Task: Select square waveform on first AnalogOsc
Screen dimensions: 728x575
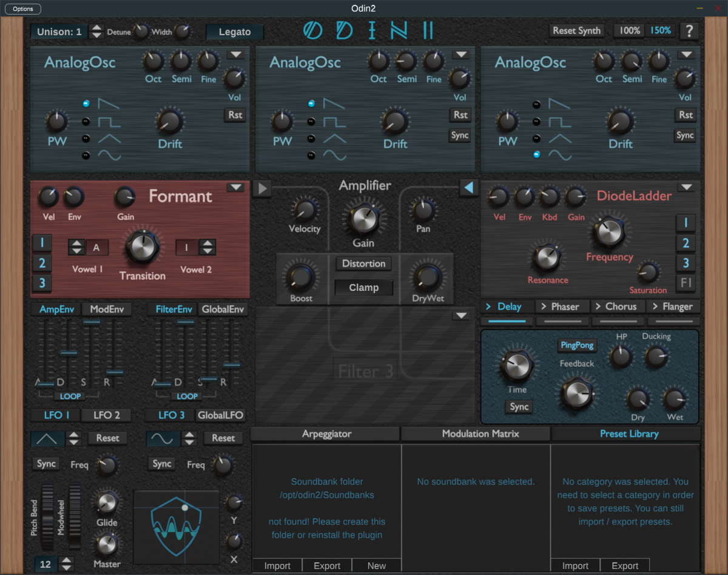Action: tap(86, 121)
